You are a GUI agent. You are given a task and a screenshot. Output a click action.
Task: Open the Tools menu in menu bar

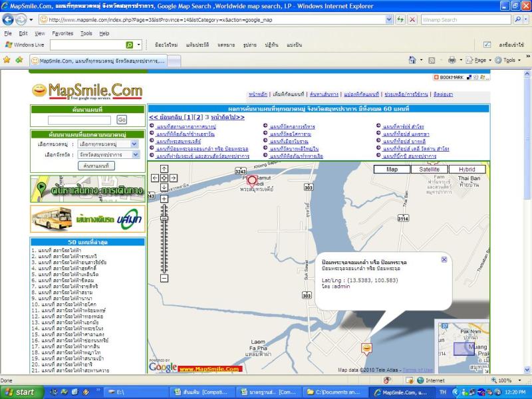[x=86, y=33]
